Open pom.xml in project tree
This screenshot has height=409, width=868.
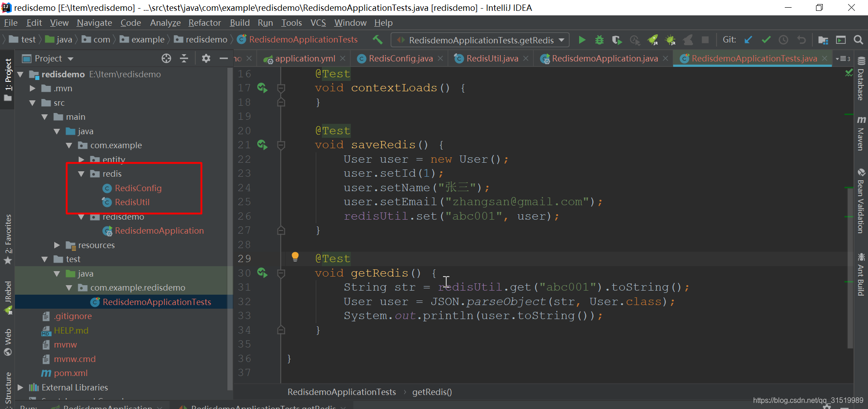click(x=71, y=373)
